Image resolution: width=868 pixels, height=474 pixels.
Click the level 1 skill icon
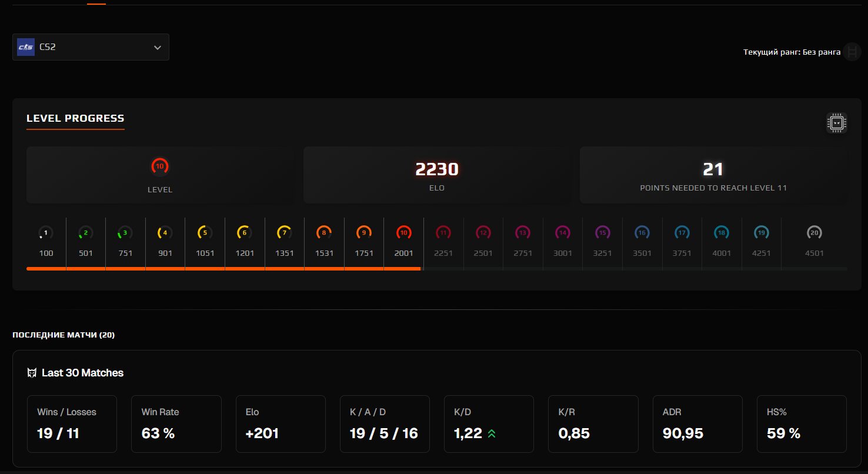click(46, 233)
